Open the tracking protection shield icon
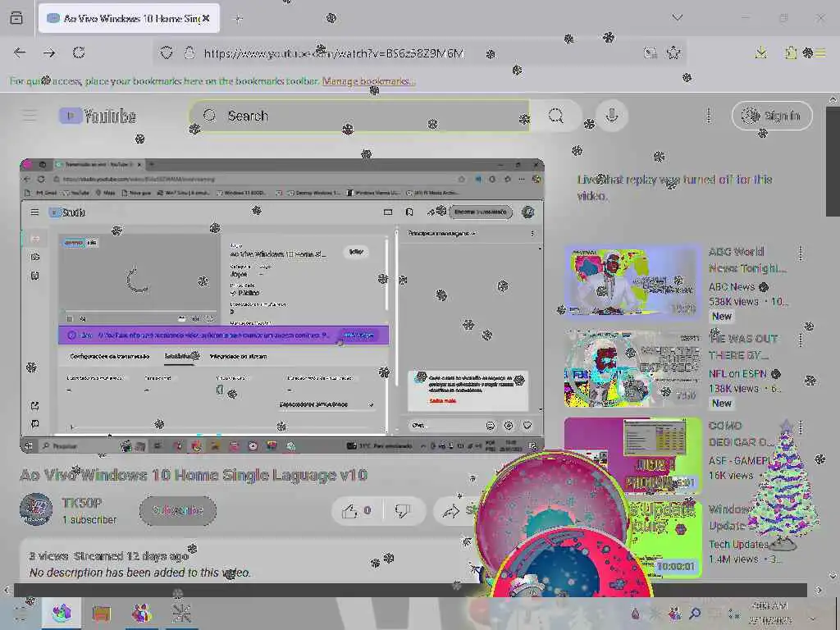This screenshot has height=630, width=840. tap(167, 53)
